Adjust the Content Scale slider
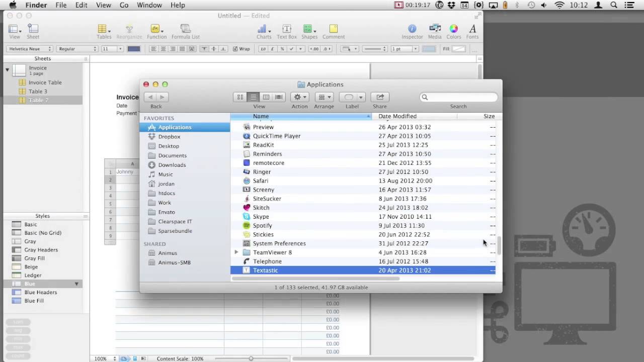Screen dimensions: 644x362 [x=251, y=358]
